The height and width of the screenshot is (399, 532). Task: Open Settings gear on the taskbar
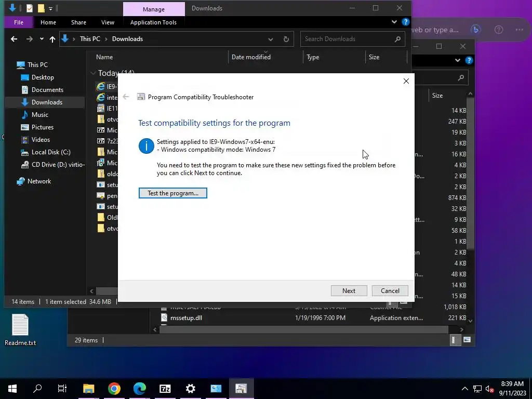point(190,389)
